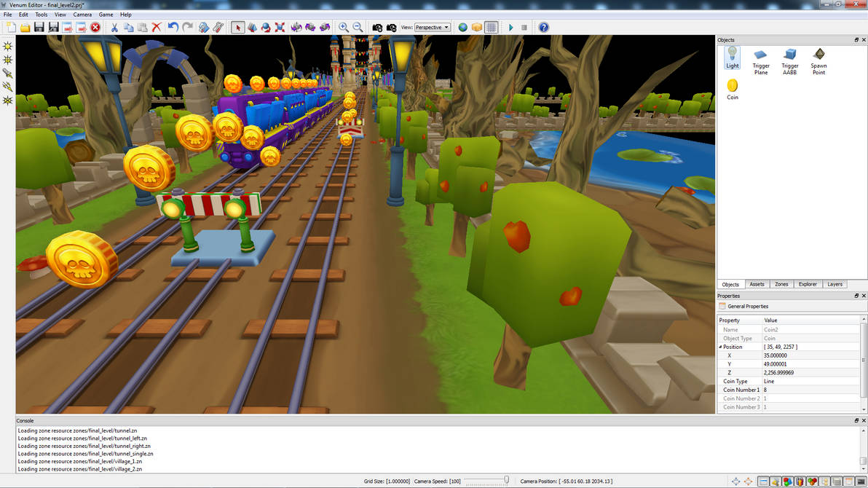Image resolution: width=868 pixels, height=488 pixels.
Task: Click the first sun light icon in sidebar
Action: tap(8, 46)
